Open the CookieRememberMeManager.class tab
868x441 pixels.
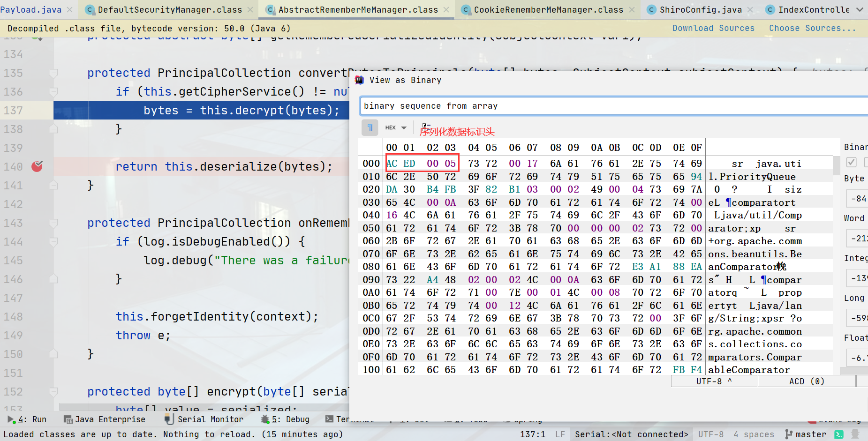(x=548, y=9)
